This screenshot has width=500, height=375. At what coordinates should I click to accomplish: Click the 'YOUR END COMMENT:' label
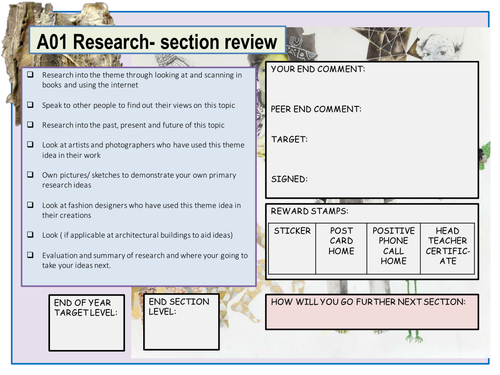coord(318,69)
